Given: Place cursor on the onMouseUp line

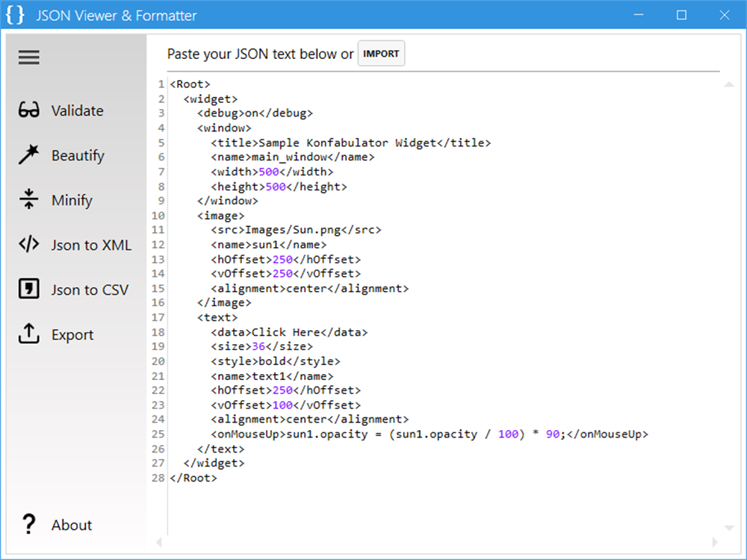Looking at the screenshot, I should click(x=430, y=434).
